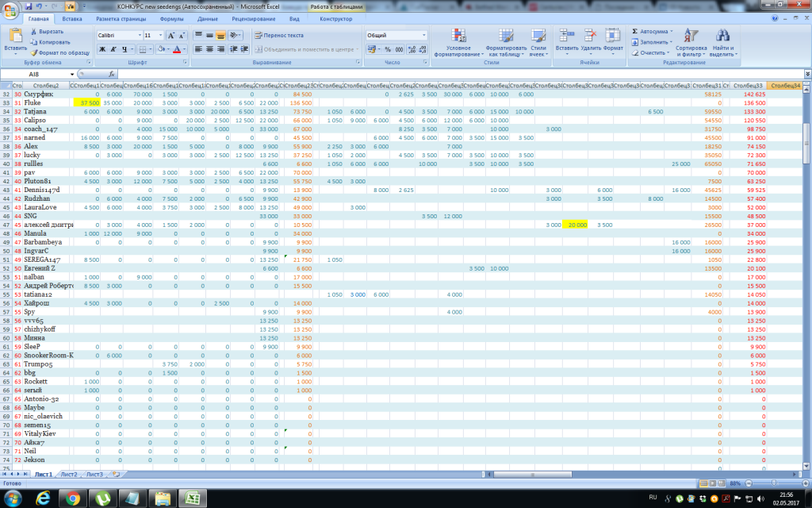Open Internet Explorer from taskbar
This screenshot has height=508, width=812.
pos(43,498)
